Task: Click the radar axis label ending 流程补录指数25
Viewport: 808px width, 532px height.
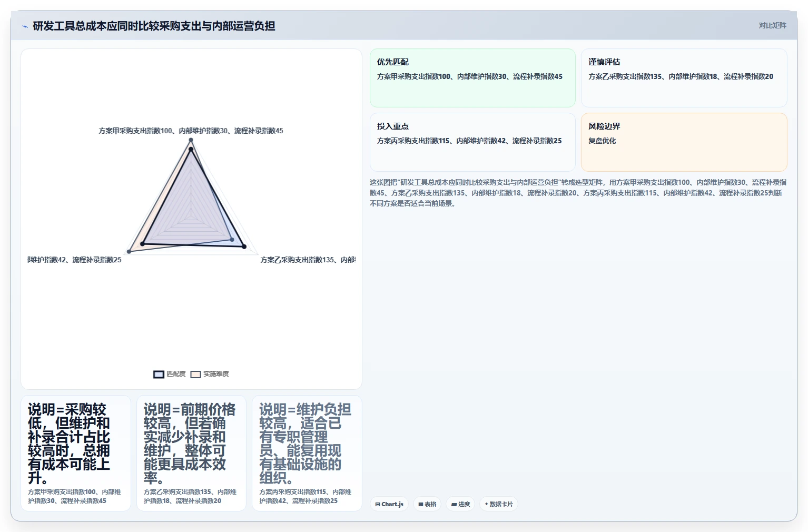Action: point(74,260)
